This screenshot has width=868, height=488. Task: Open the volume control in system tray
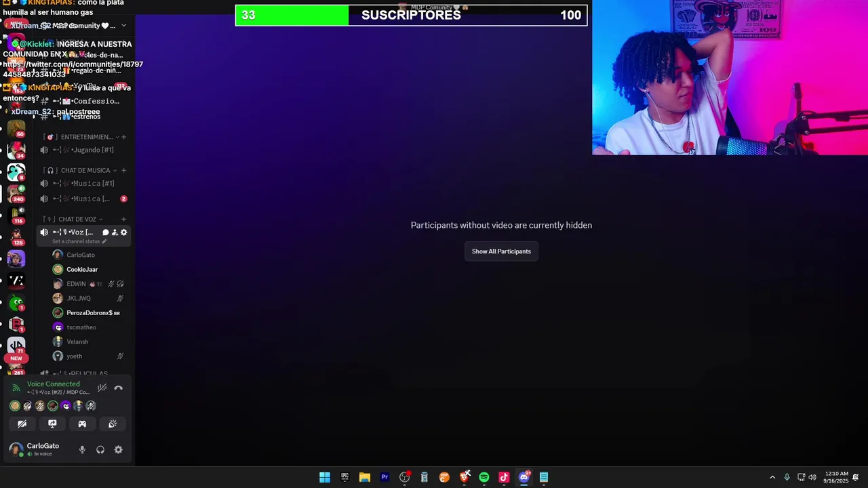(812, 477)
